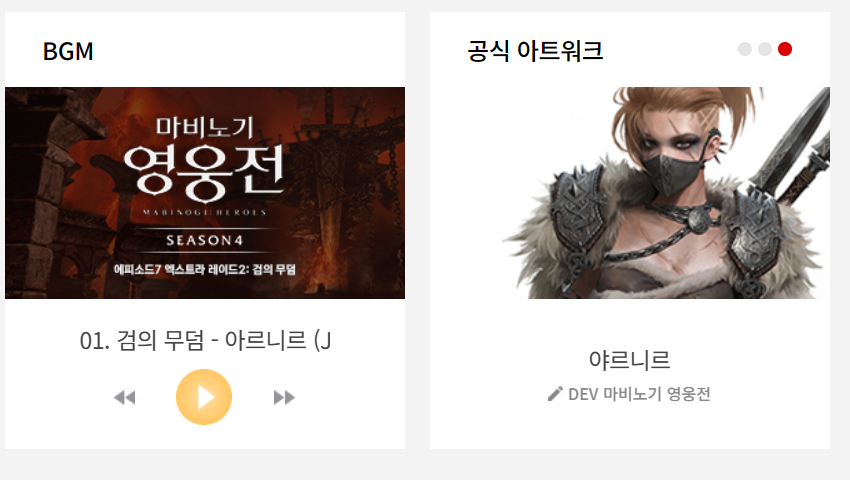850x480 pixels.
Task: Click the SEASON 4 text on banner
Action: tap(204, 240)
